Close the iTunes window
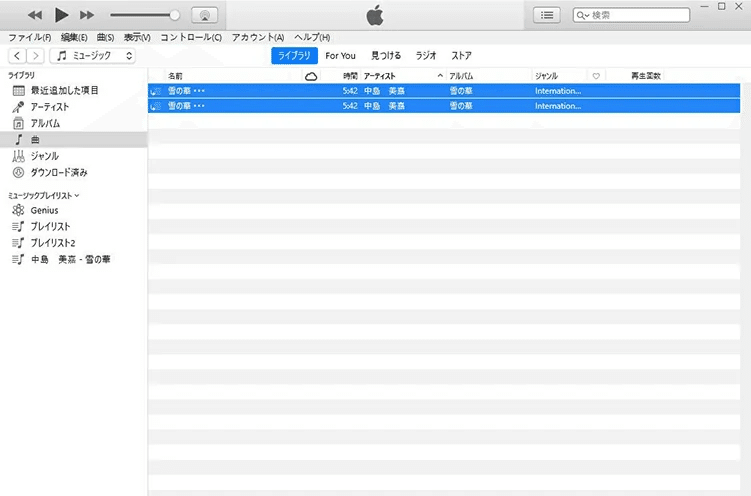751x496 pixels. tap(739, 7)
